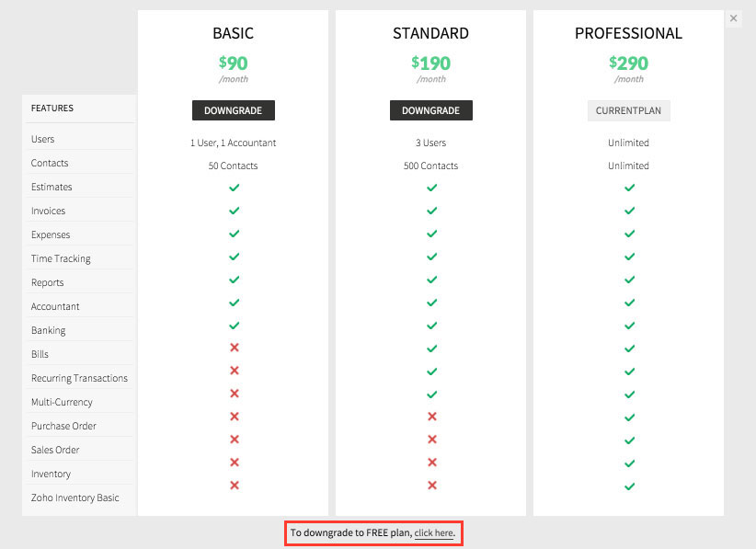The width and height of the screenshot is (756, 549).
Task: Click the Professional plan Invoices checkmark
Action: tap(630, 211)
